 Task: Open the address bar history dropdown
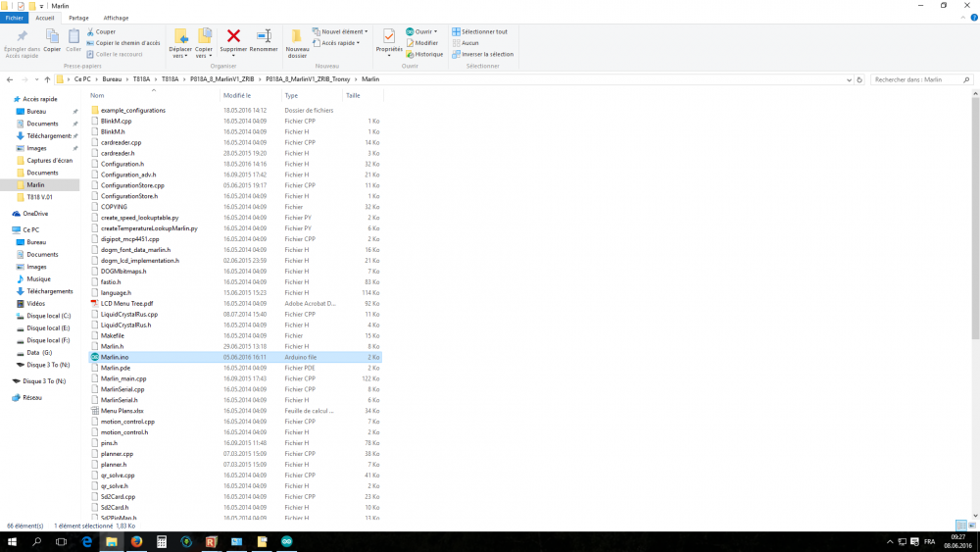click(849, 80)
